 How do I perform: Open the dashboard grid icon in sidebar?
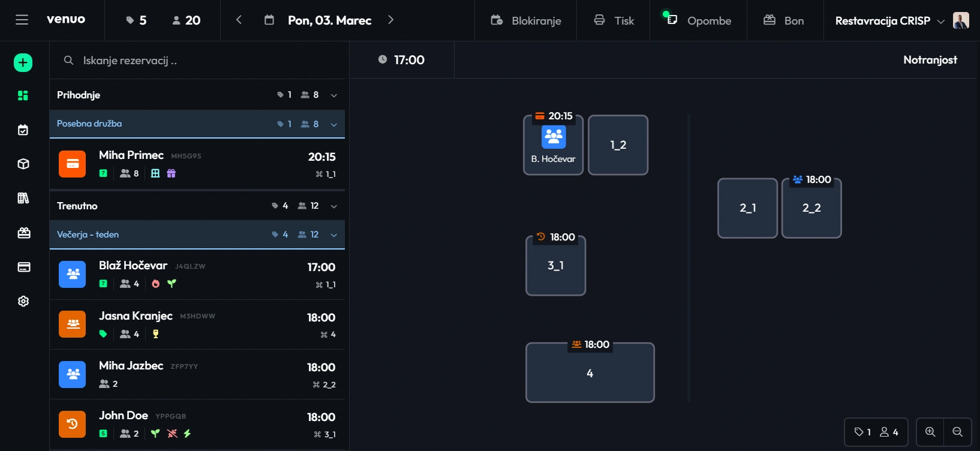[x=23, y=95]
